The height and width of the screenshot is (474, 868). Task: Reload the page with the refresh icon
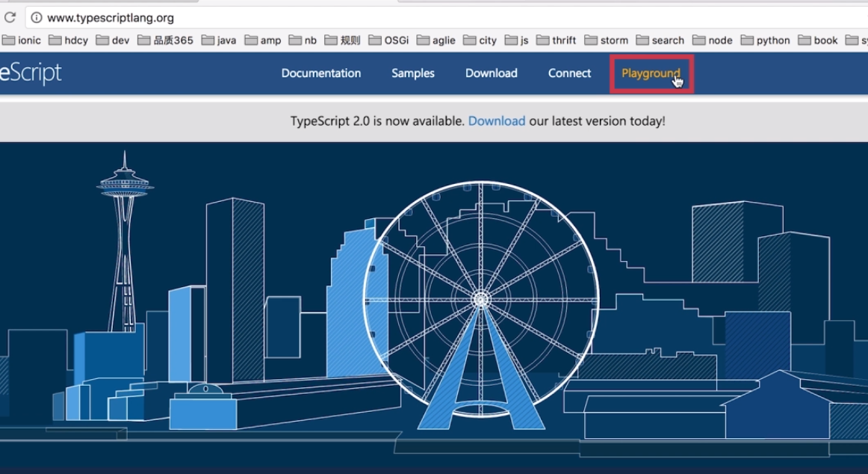[10, 18]
